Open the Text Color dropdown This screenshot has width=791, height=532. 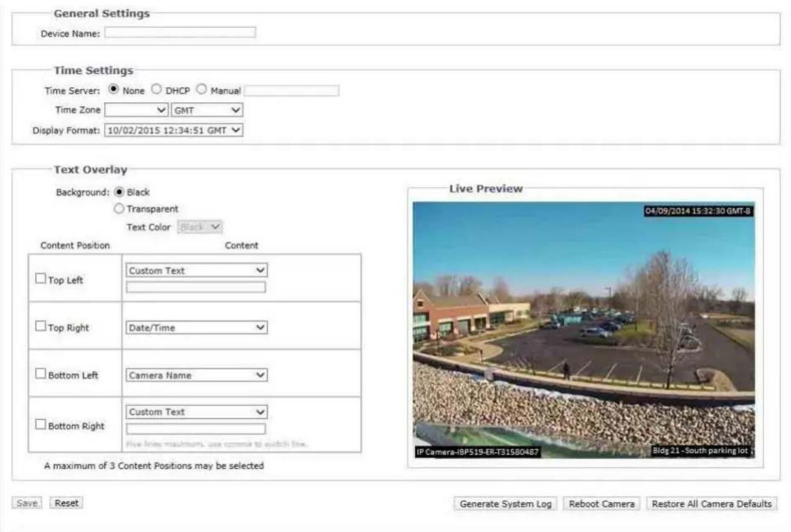pyautogui.click(x=201, y=227)
